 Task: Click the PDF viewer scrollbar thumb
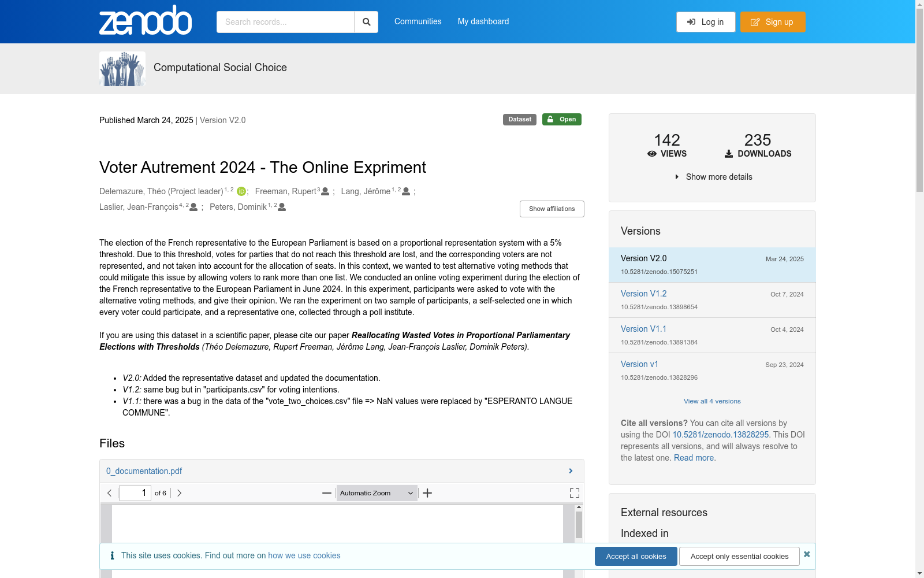pyautogui.click(x=579, y=525)
